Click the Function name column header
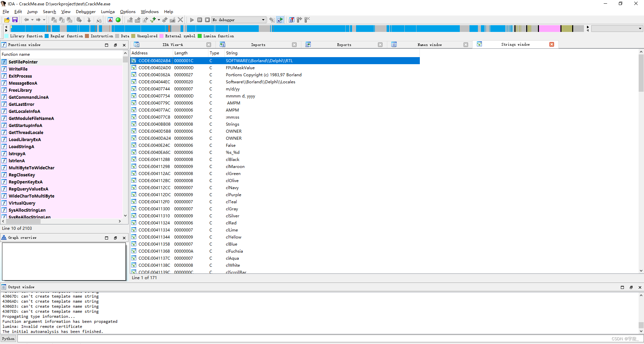644x344 pixels. tap(61, 54)
